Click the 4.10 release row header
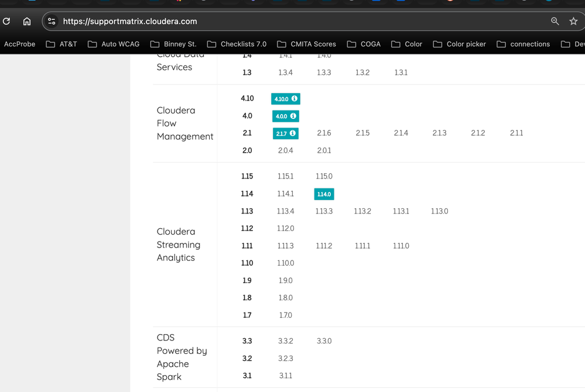 pos(247,98)
